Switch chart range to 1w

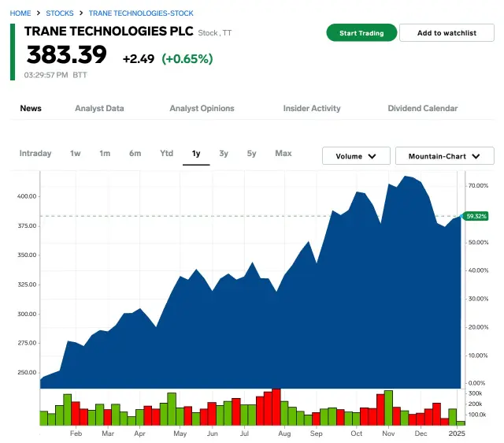(76, 153)
